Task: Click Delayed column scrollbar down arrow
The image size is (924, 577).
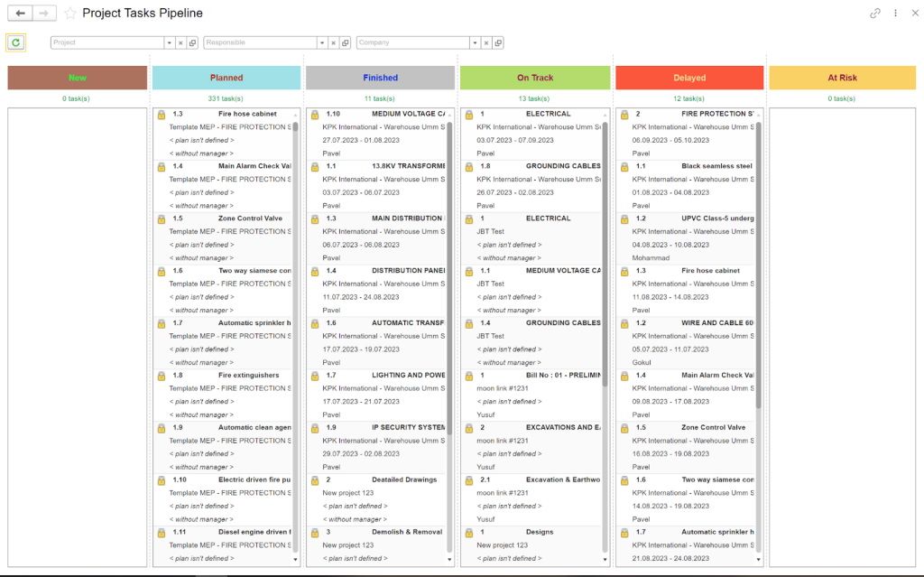Action: [758, 559]
